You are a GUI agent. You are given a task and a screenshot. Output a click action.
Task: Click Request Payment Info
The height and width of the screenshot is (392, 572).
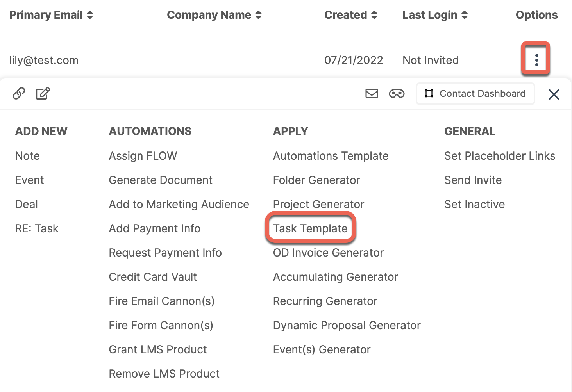tap(165, 253)
